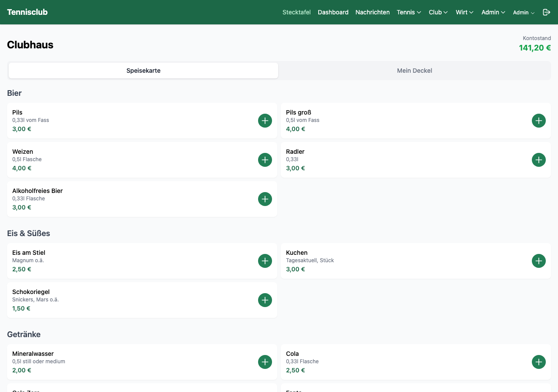Image resolution: width=558 pixels, height=392 pixels.
Task: Expand the Tennis dropdown menu
Action: (x=408, y=12)
